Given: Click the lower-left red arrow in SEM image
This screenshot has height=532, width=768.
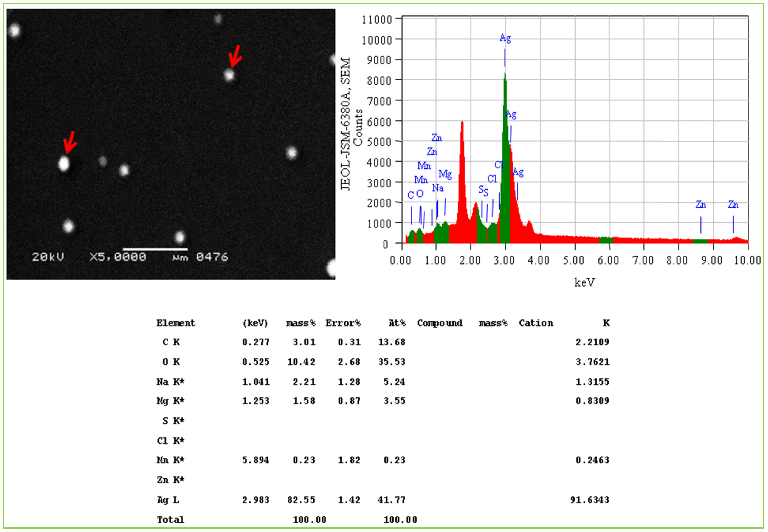Looking at the screenshot, I should point(70,142).
